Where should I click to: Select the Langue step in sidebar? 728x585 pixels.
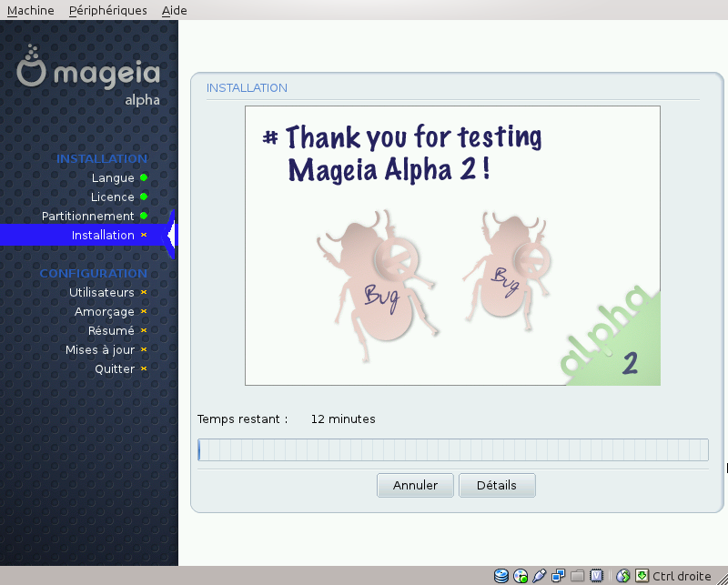tap(113, 177)
